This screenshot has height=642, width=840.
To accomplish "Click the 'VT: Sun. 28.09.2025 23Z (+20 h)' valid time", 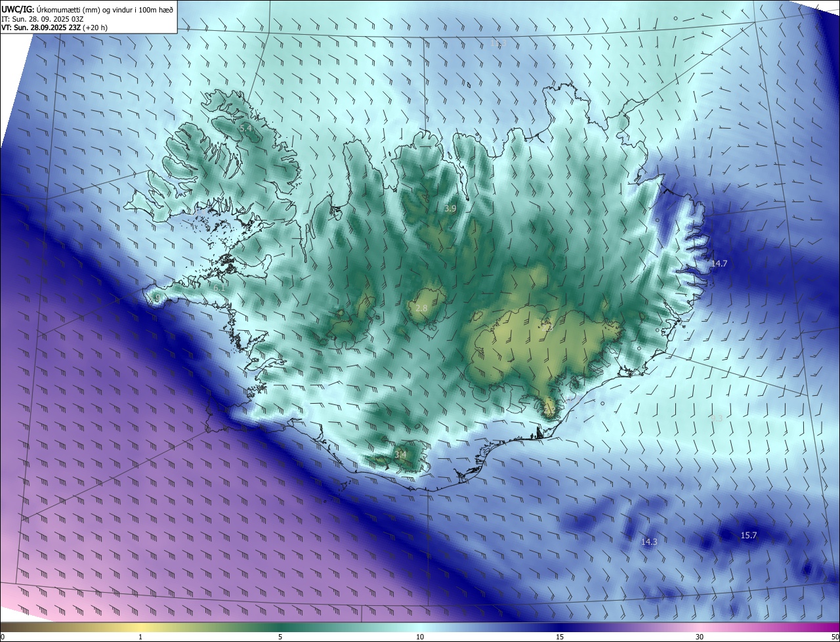I will click(54, 28).
